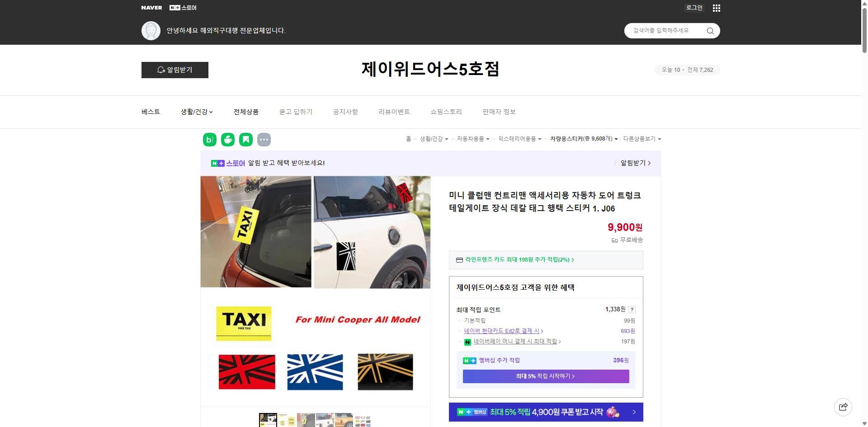Open the 차량용스티커 breadcrumb dropdown
The width and height of the screenshot is (868, 427).
[616, 139]
